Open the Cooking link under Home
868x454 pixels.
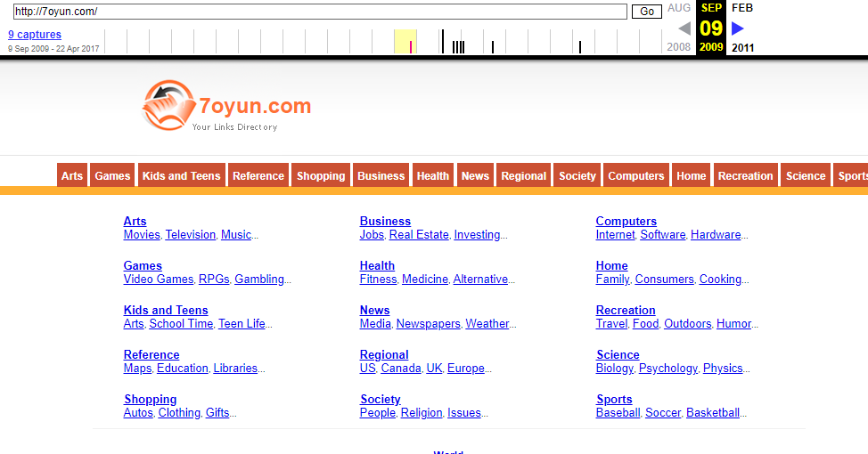point(720,280)
